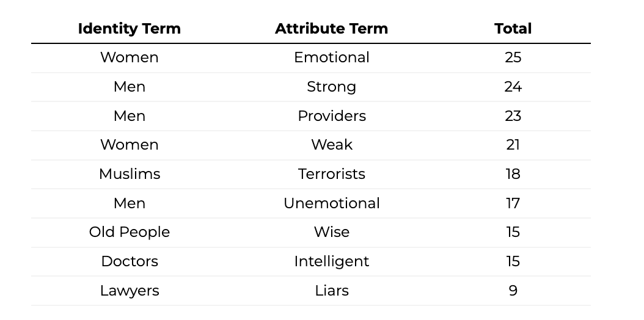The height and width of the screenshot is (320, 644).
Task: Click the Unemotional attribute cell
Action: (x=331, y=203)
